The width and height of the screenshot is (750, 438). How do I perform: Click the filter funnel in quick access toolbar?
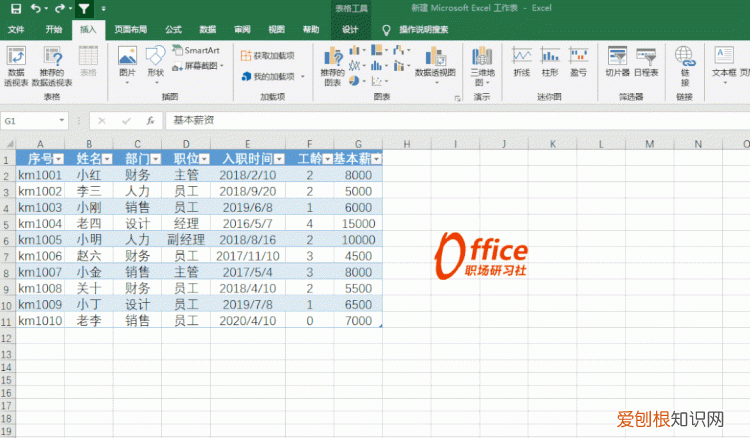tap(84, 8)
